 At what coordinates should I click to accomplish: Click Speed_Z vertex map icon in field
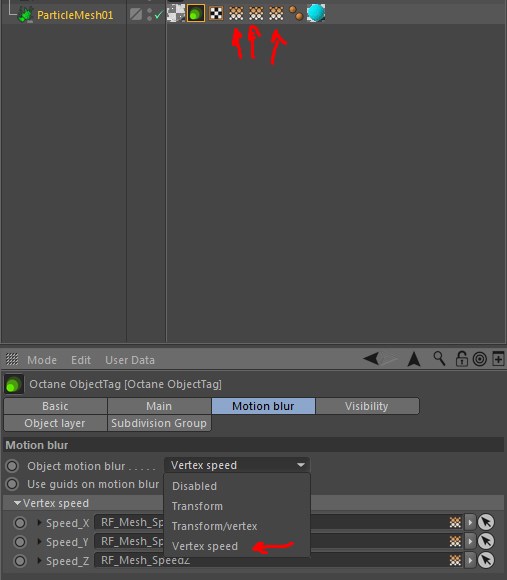tap(455, 560)
